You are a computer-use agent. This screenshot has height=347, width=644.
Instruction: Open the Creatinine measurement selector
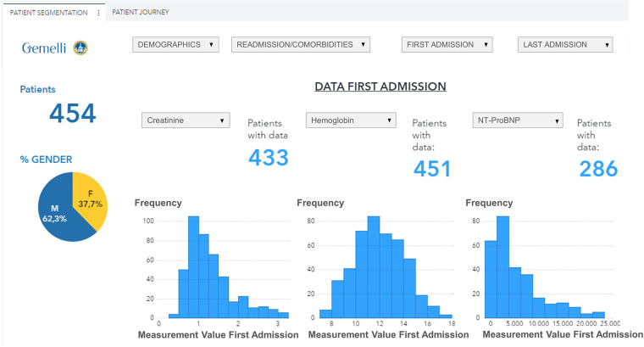186,120
